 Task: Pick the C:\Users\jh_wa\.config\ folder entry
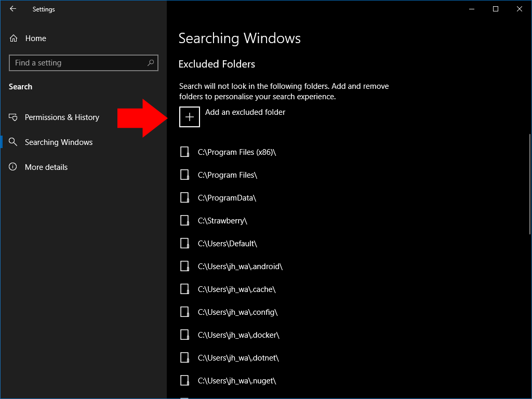[x=237, y=312]
